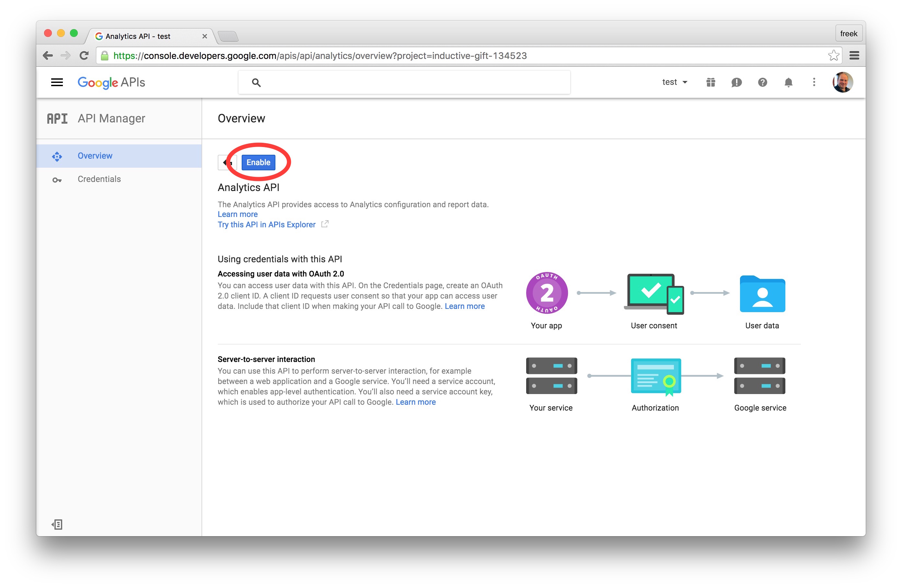This screenshot has width=902, height=588.
Task: Click the Enable button for Analytics API
Action: tap(258, 162)
